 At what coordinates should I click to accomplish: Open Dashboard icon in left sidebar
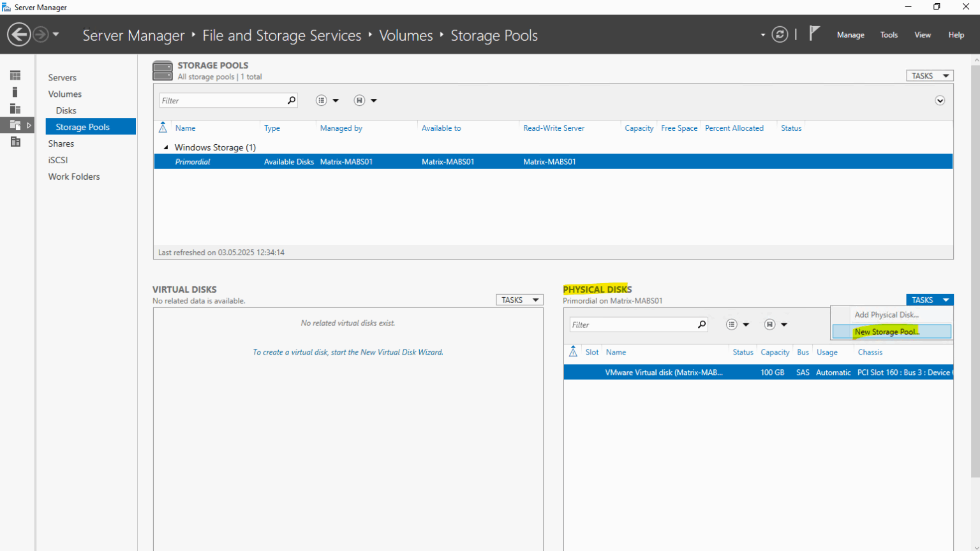(x=15, y=75)
